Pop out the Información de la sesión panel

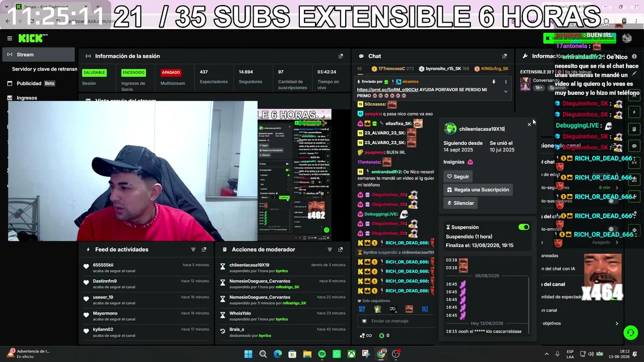pos(341,56)
